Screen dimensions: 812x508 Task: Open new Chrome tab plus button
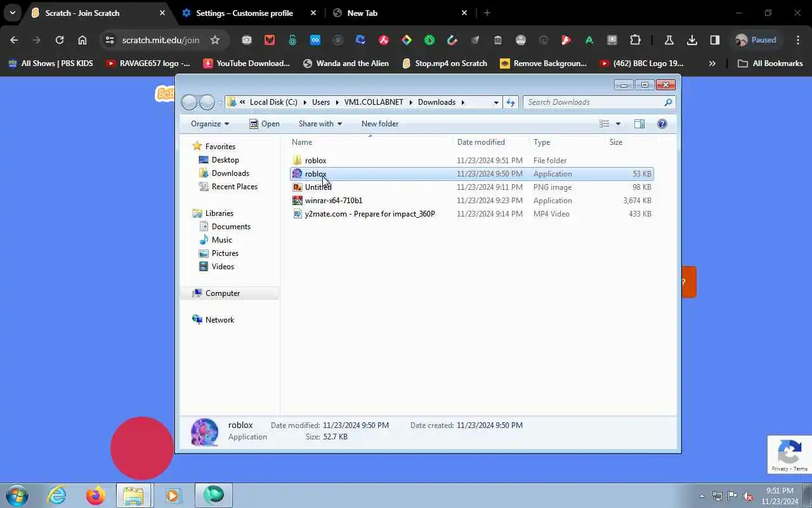click(487, 13)
